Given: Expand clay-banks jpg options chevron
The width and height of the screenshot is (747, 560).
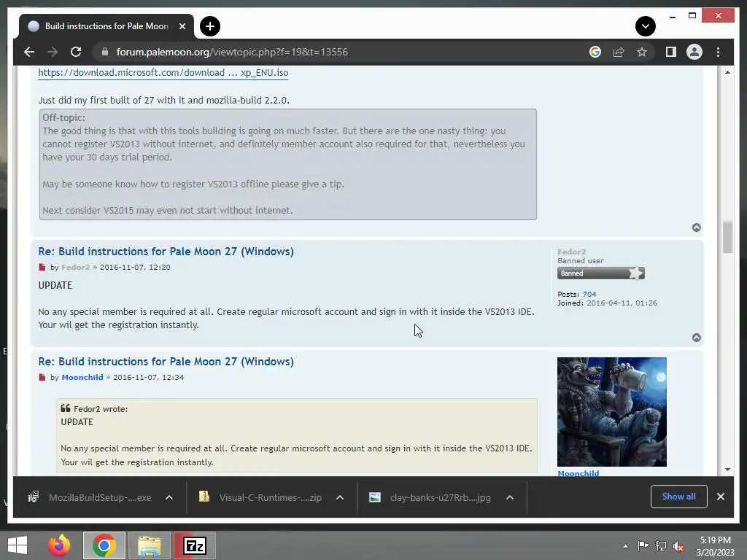Looking at the screenshot, I should [510, 497].
